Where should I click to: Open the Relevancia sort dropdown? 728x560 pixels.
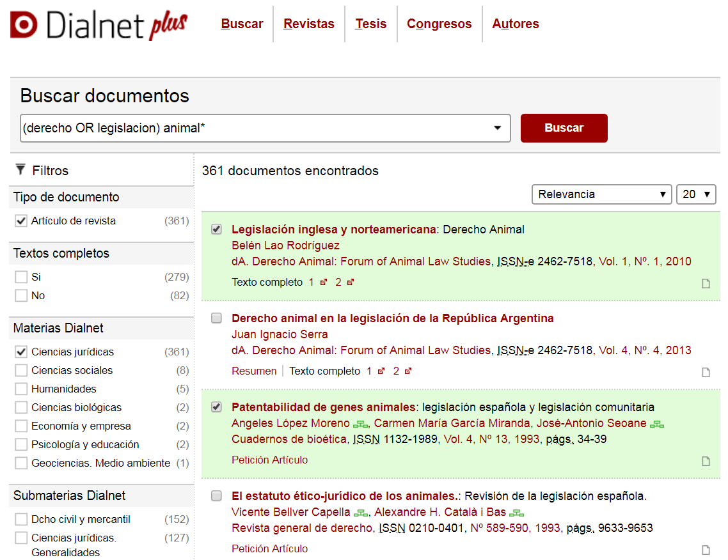point(601,194)
